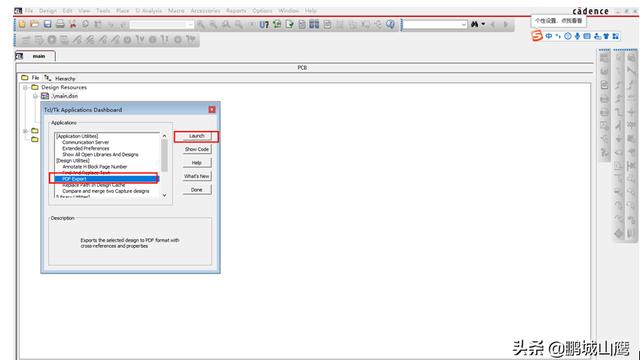Viewport: 640px width, 360px height.
Task: Click the Print toolbar icon
Action: click(x=60, y=24)
